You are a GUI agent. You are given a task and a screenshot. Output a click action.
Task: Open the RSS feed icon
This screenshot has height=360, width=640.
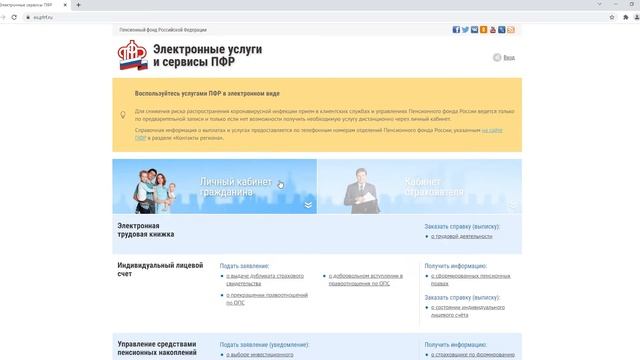coord(511,29)
